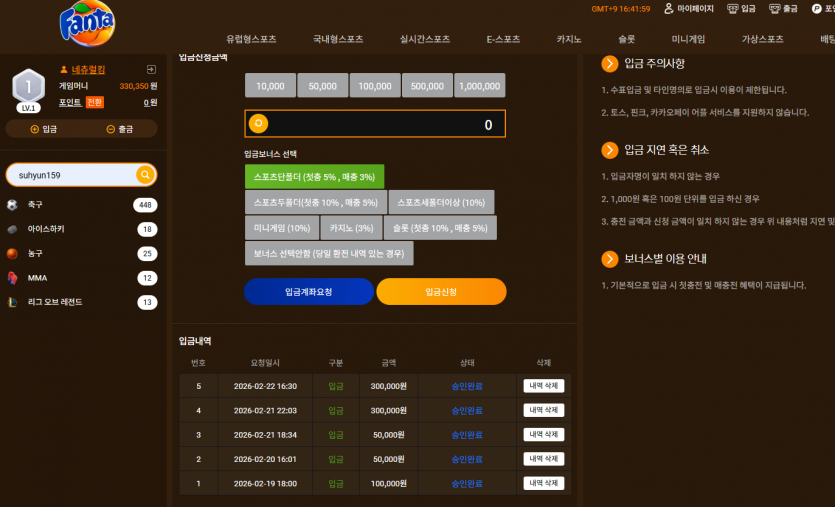Open the 축구 soccer ball icon
835x507 pixels.
click(x=12, y=205)
